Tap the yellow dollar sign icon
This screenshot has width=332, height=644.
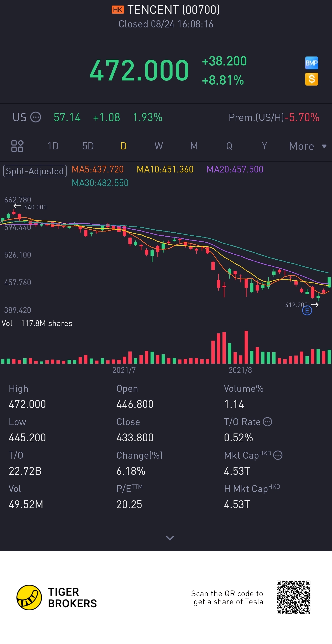click(x=311, y=79)
